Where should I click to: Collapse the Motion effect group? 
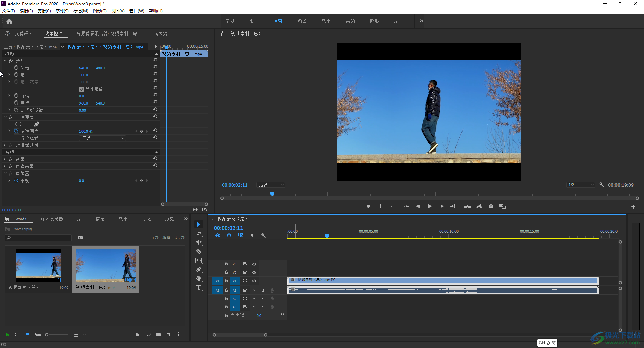point(5,61)
